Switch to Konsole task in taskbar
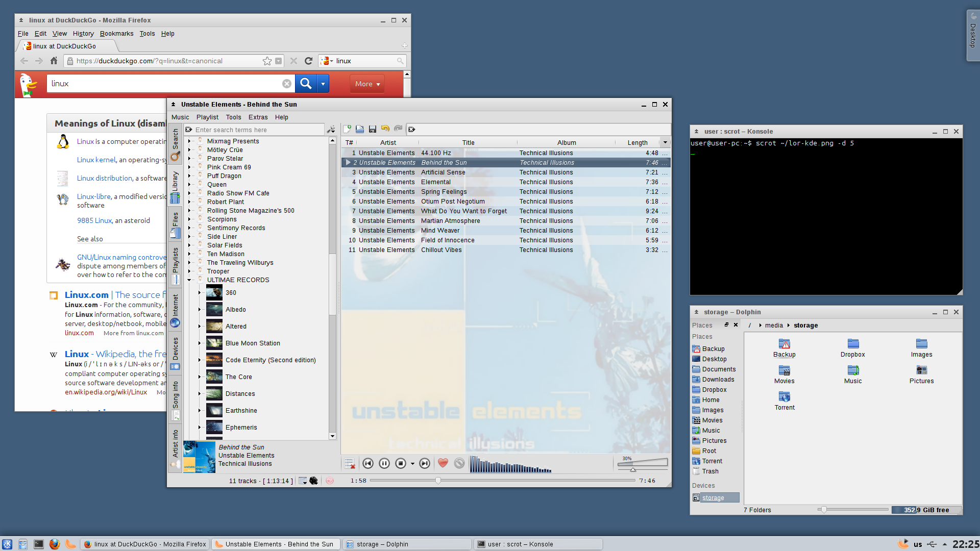 538,544
